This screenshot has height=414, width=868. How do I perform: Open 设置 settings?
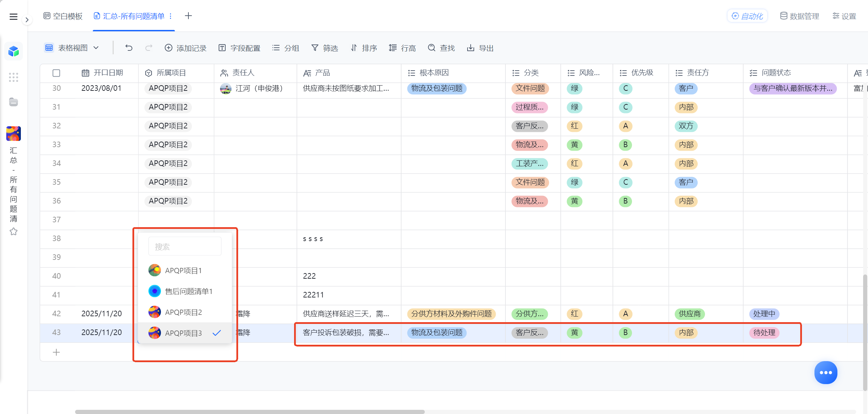[844, 16]
